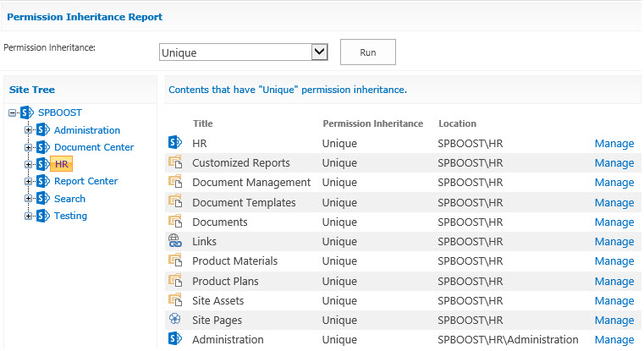Click the site icon beside Testing tree node

click(43, 216)
